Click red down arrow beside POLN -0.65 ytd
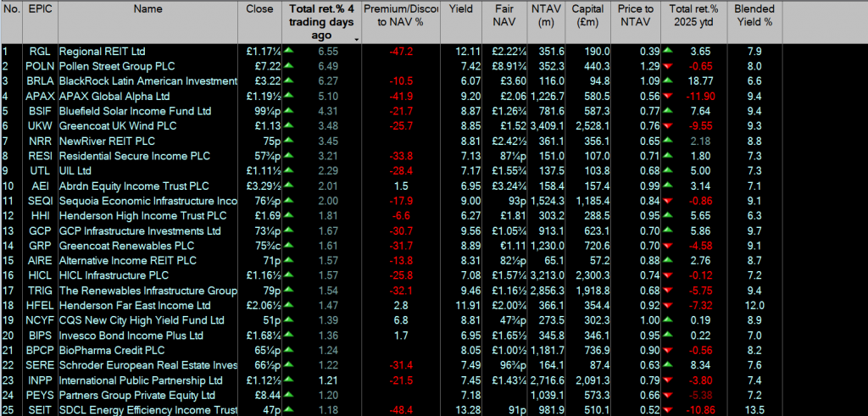 pos(669,66)
